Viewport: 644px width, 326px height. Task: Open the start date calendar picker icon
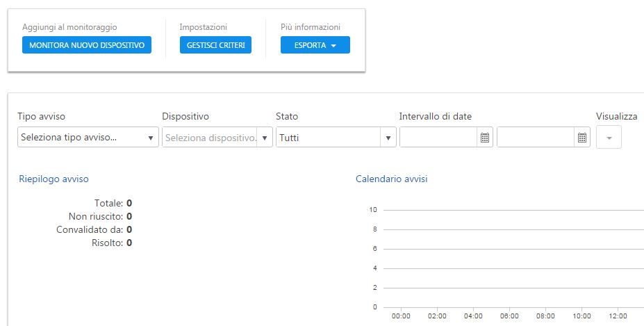click(485, 138)
